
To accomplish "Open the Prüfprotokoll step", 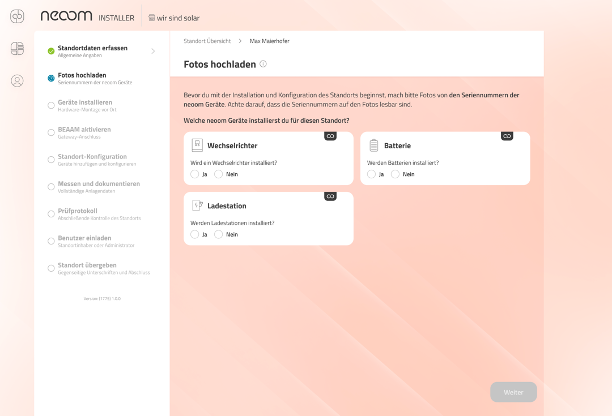I will coord(101,214).
